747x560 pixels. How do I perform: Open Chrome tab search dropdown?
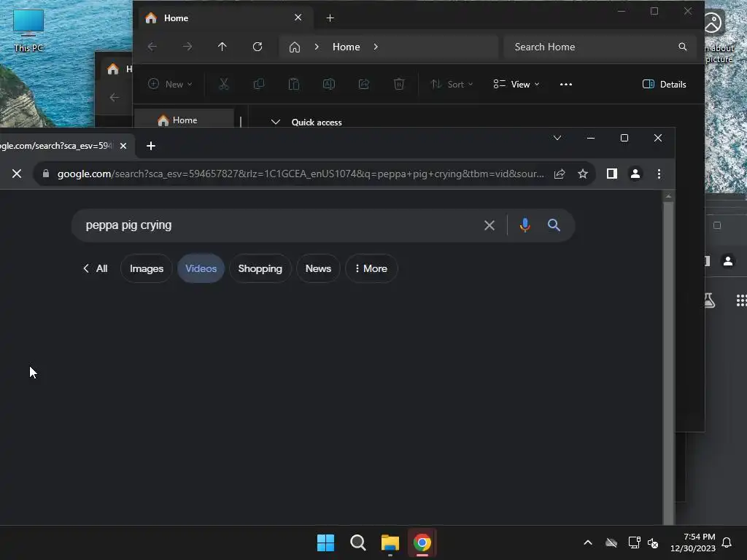pos(557,138)
